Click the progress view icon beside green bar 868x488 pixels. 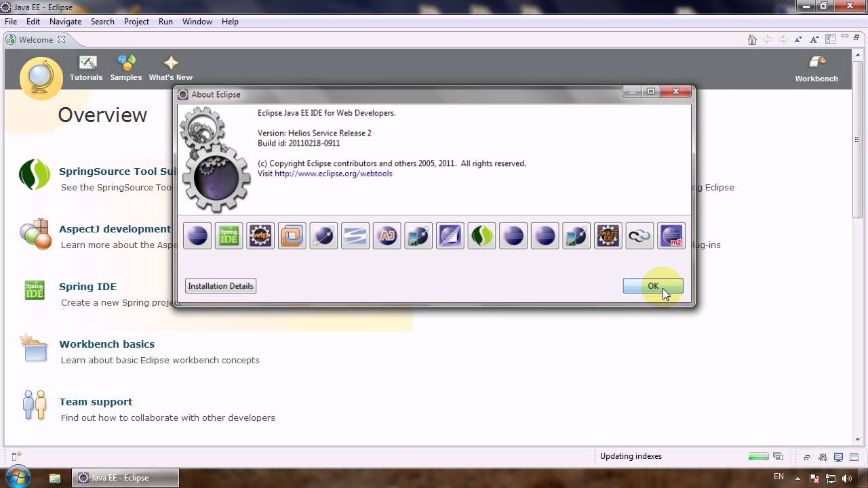coord(778,456)
